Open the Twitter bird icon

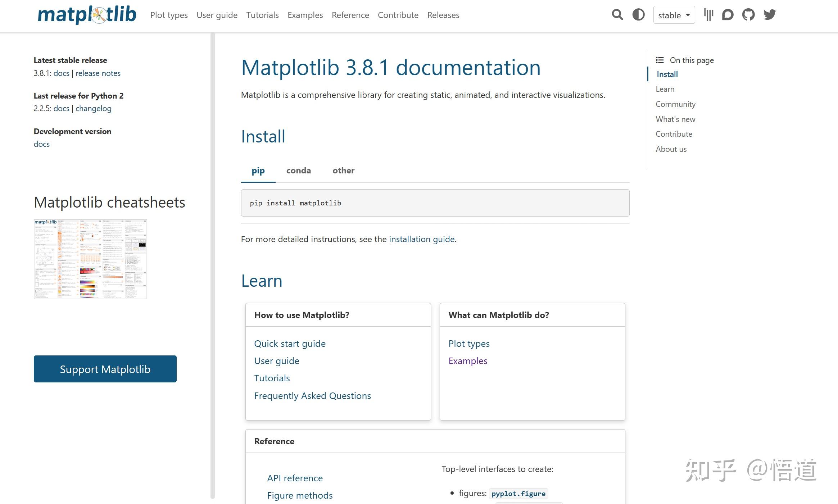(770, 15)
